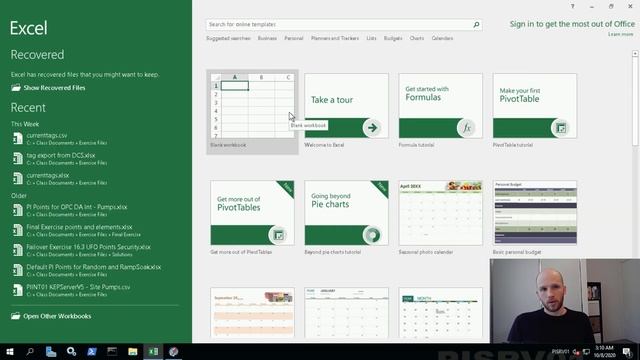Choose the Personal suggested search
The width and height of the screenshot is (640, 360).
[294, 38]
